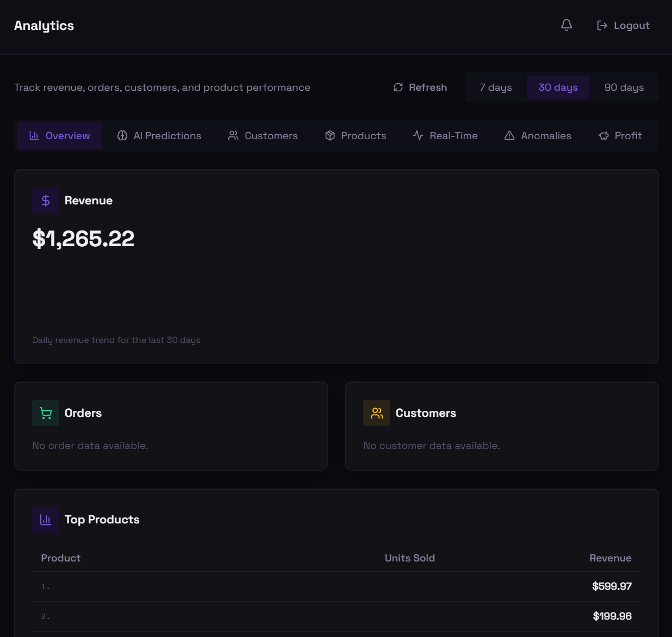Screen dimensions: 672x637
Task: Click the Revenue dollar icon
Action: pyautogui.click(x=46, y=200)
